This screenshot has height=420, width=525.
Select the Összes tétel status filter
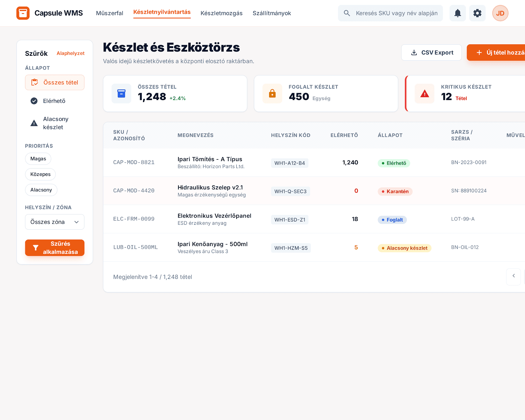pyautogui.click(x=55, y=82)
